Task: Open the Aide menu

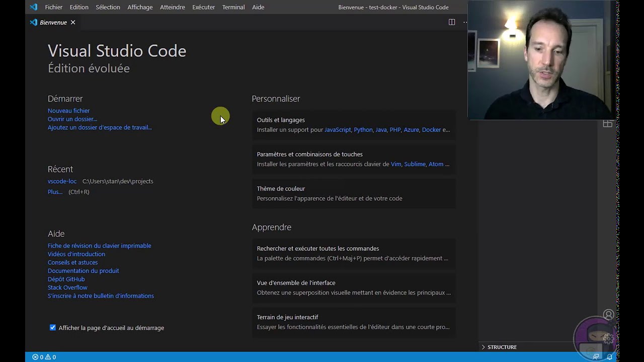Action: point(258,7)
